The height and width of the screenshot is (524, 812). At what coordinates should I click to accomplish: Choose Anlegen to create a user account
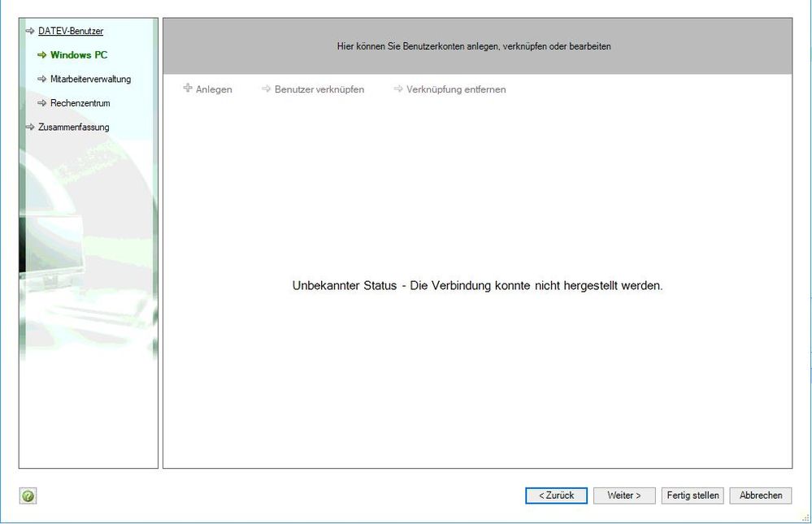click(214, 89)
